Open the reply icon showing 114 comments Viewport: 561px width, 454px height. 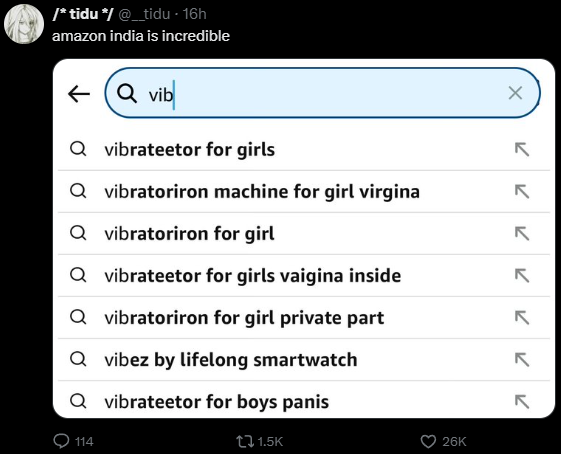point(61,441)
